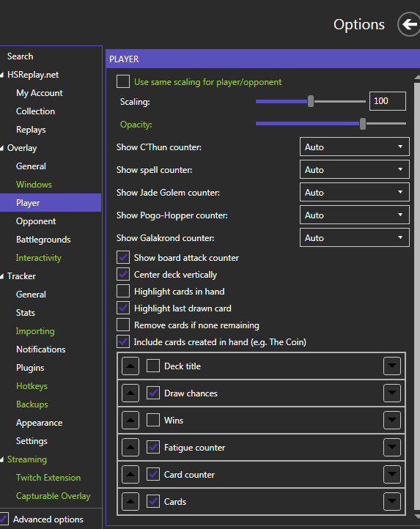Open Tracker General settings
This screenshot has width=420, height=529.
31,295
